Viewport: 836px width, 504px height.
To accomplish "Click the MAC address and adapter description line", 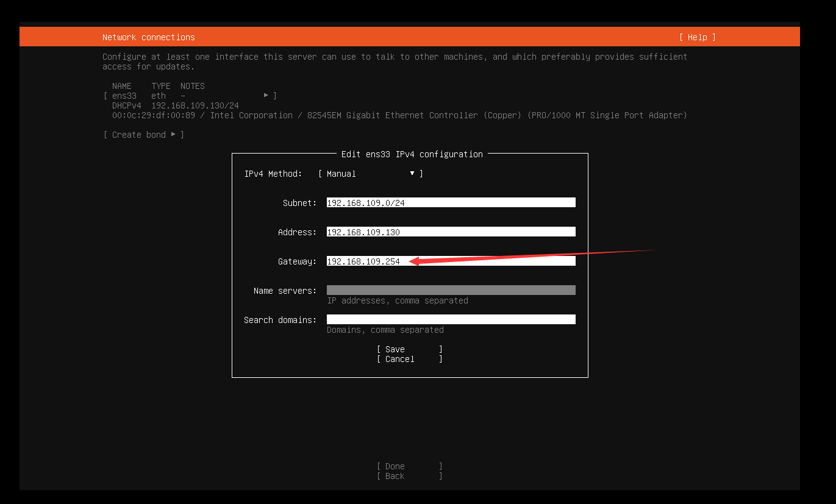I will coord(399,115).
